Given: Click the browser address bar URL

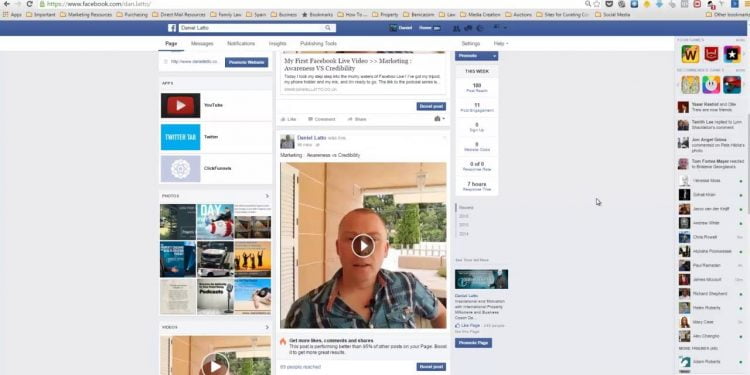Looking at the screenshot, I should [99, 4].
